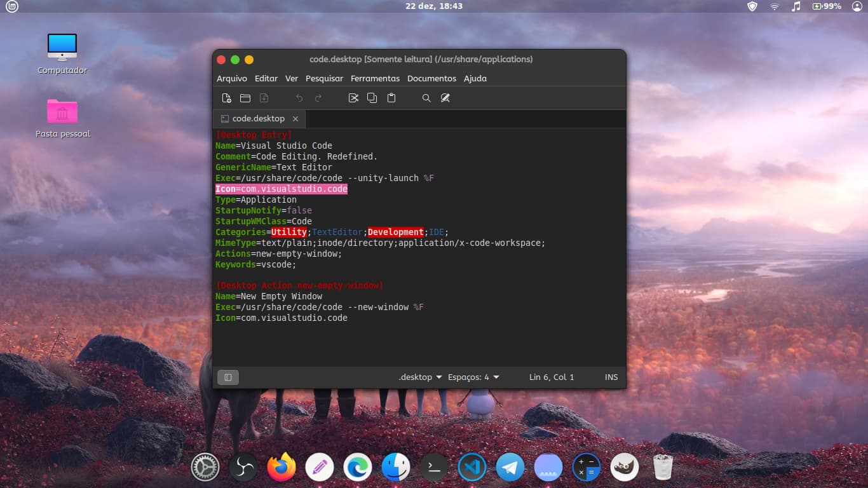Click the Icon=com.visualstudio.code highlighted line
This screenshot has width=868, height=488.
click(x=281, y=189)
